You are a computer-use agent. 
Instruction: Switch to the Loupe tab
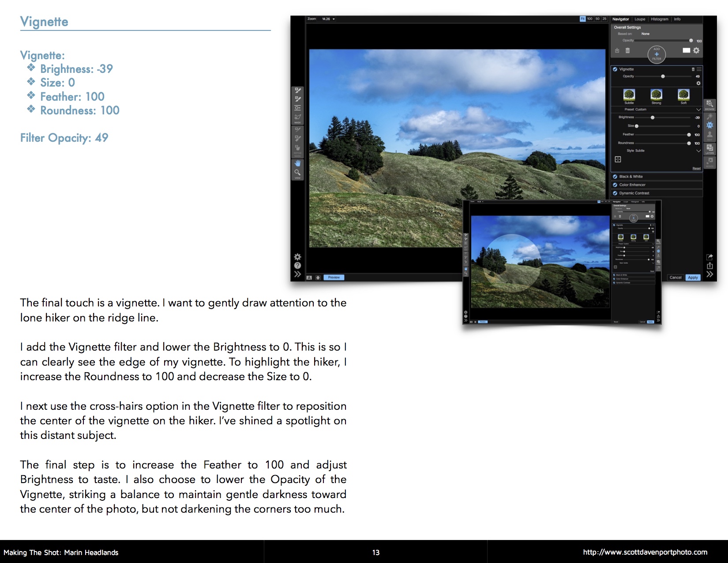coord(640,19)
